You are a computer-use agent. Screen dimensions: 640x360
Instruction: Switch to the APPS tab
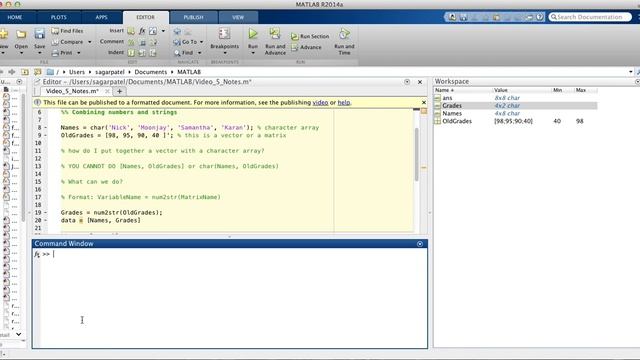pos(101,18)
